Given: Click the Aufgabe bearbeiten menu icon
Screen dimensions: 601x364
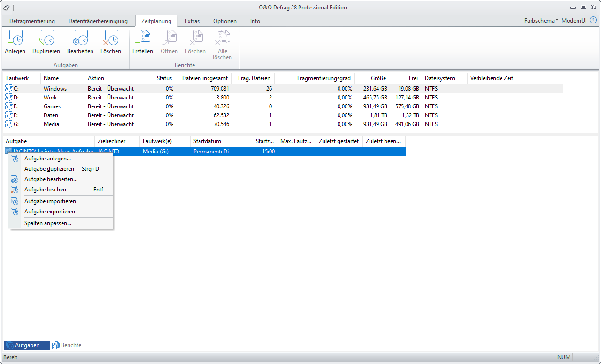Looking at the screenshot, I should pyautogui.click(x=15, y=179).
